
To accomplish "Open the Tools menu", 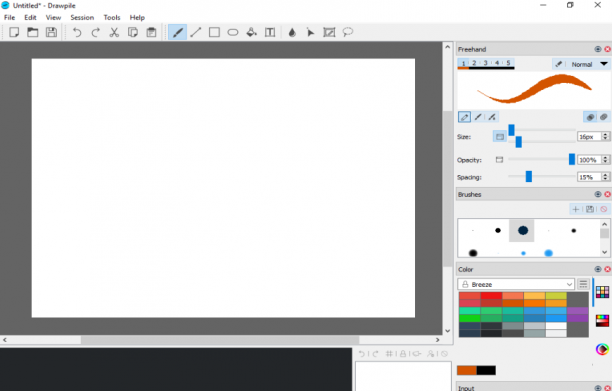I will click(x=112, y=18).
